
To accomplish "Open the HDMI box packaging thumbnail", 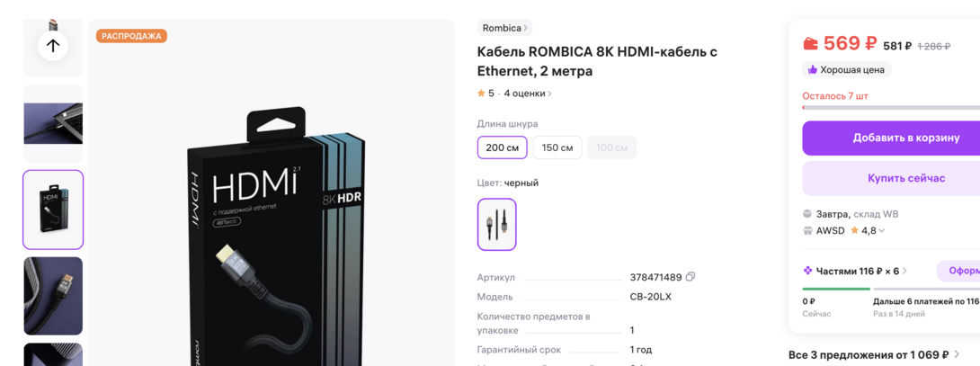I will (x=53, y=210).
